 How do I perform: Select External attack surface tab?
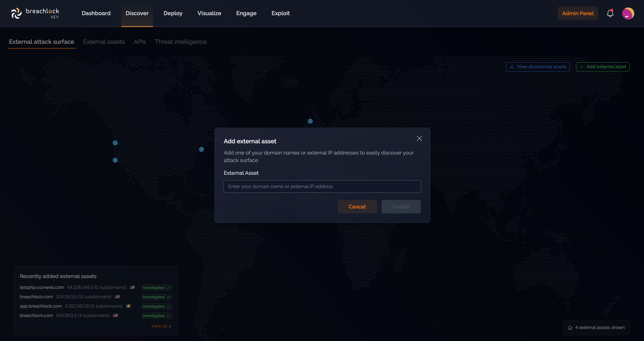[x=41, y=42]
